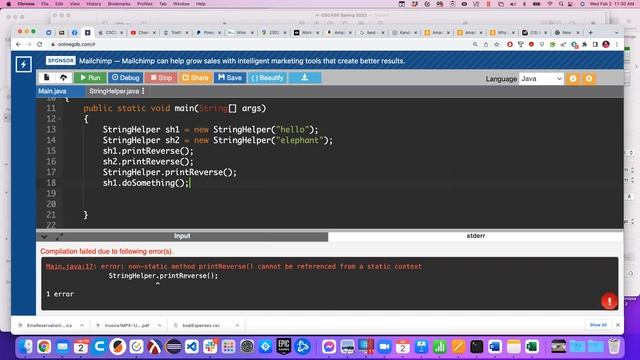Click the green Run button
The height and width of the screenshot is (360, 640).
[x=90, y=78]
